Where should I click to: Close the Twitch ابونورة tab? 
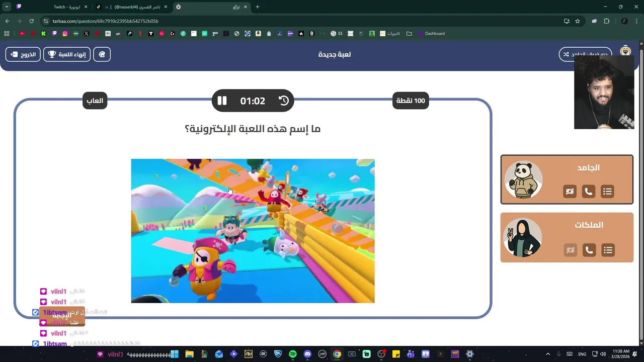86,7
